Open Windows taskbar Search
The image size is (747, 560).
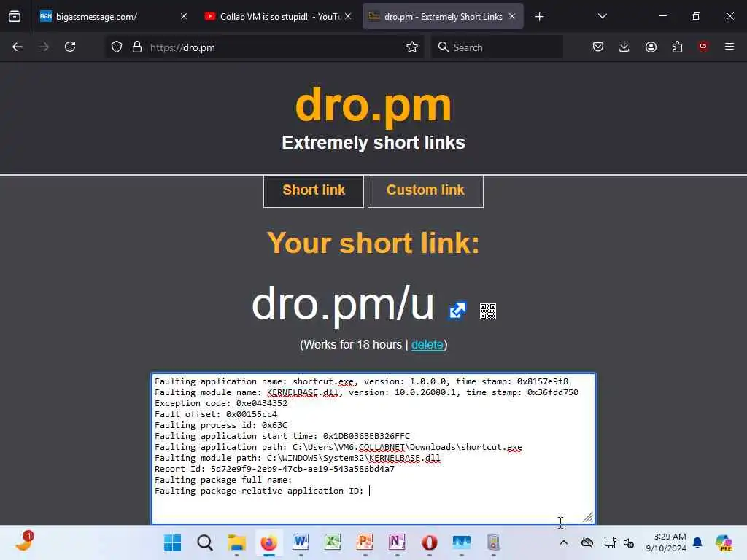[205, 542]
